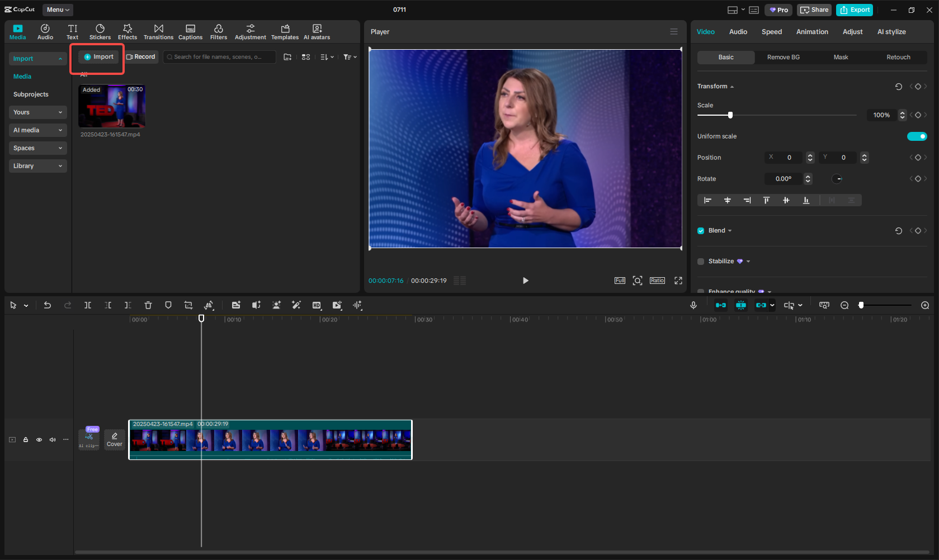Open the Menu dropdown

[x=58, y=10]
